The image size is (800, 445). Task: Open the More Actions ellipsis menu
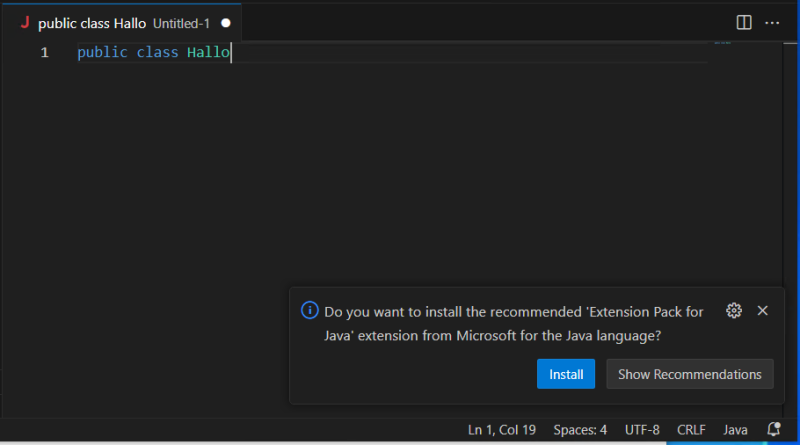point(772,22)
